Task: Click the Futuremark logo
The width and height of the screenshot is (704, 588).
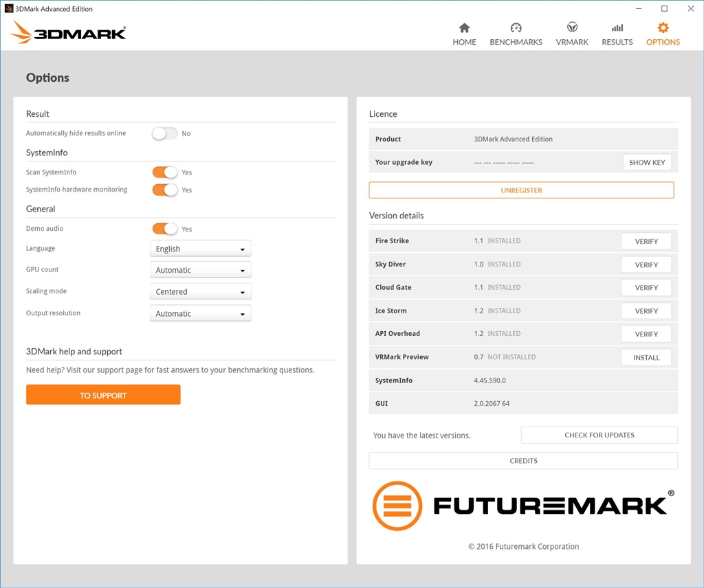Action: click(x=523, y=506)
